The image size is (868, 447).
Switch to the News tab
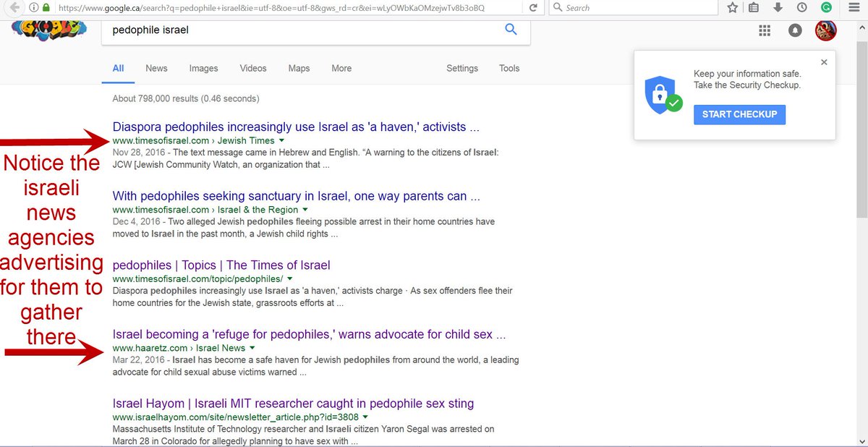[x=156, y=68]
